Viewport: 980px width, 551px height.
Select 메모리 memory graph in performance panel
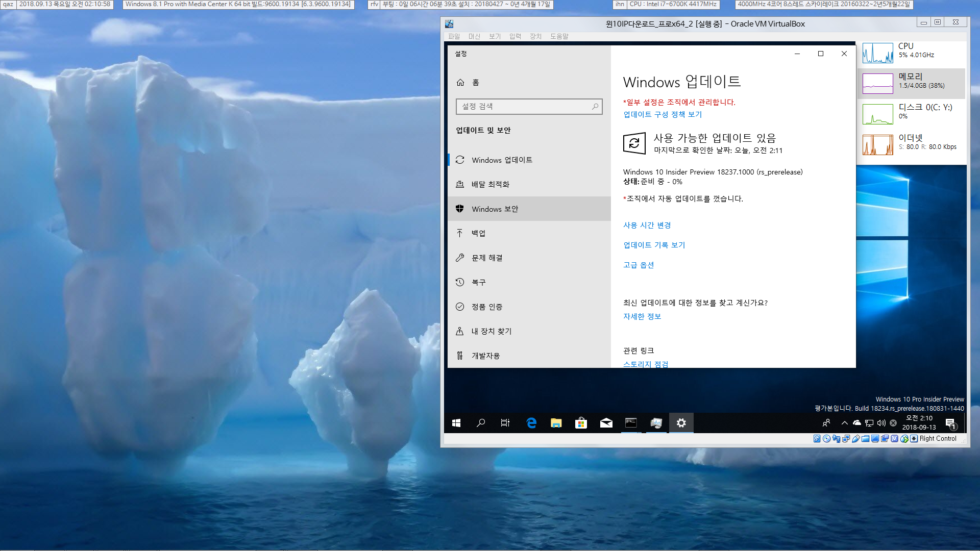912,83
